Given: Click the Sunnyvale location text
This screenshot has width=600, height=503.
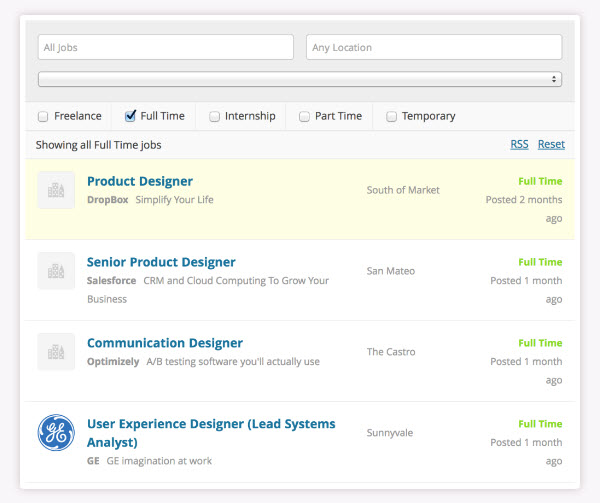Looking at the screenshot, I should [x=390, y=433].
